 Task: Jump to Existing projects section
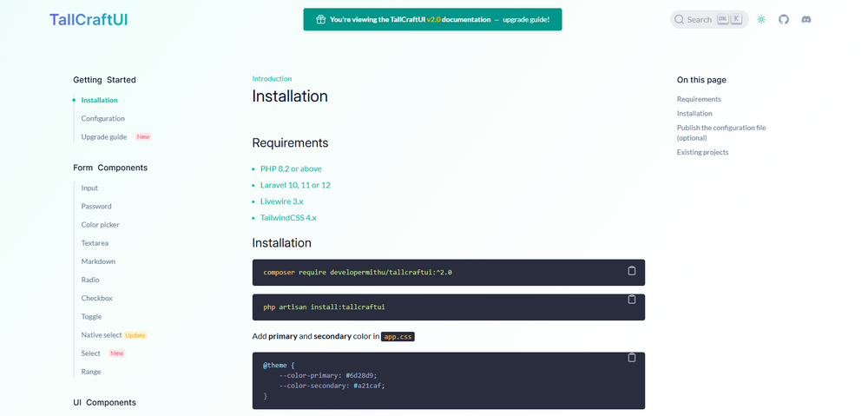[702, 152]
